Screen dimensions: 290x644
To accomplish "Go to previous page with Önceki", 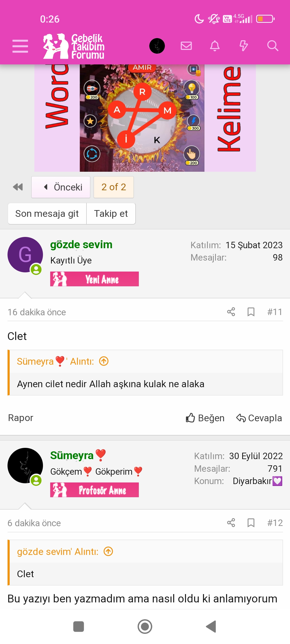I will coord(61,187).
